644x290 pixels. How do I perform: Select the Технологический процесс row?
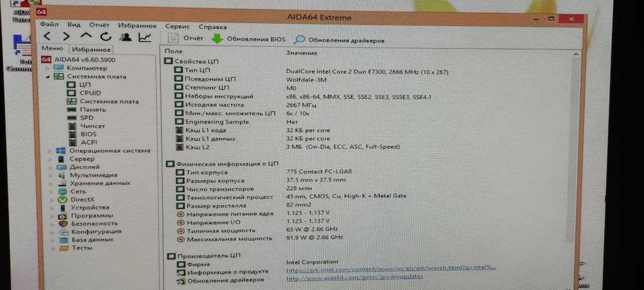(291, 197)
